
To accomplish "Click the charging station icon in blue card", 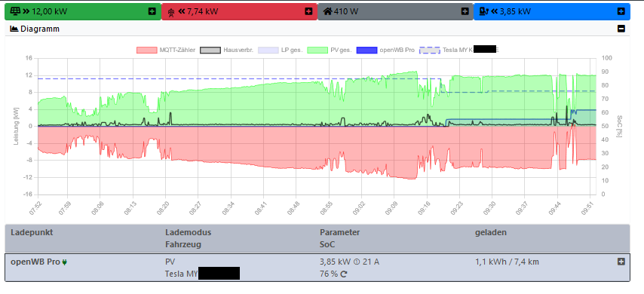I will coord(484,11).
